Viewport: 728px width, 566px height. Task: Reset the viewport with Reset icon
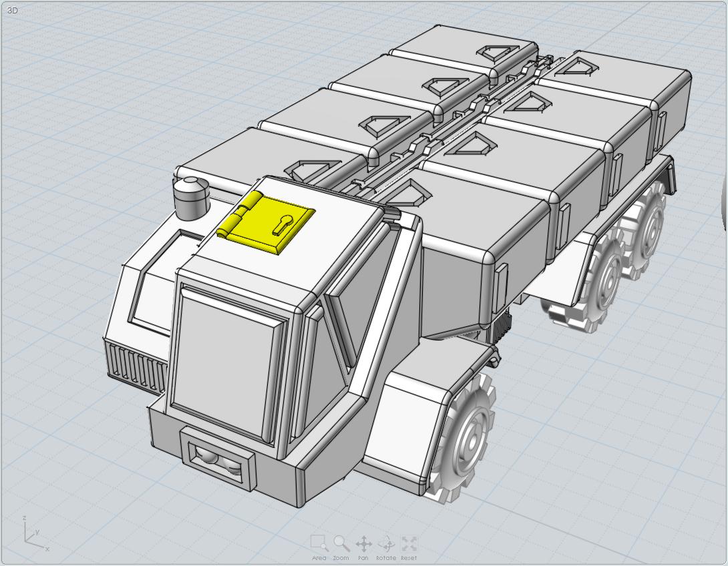409,543
